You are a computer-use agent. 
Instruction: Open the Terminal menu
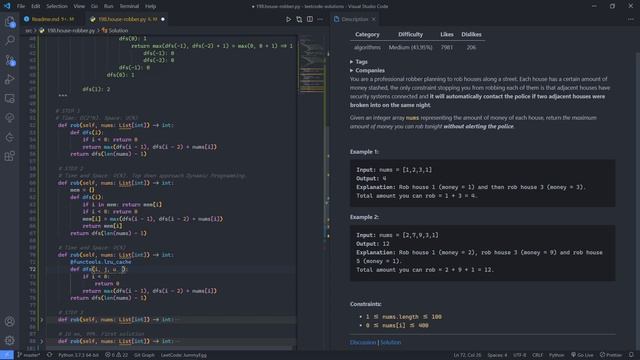[129, 6]
